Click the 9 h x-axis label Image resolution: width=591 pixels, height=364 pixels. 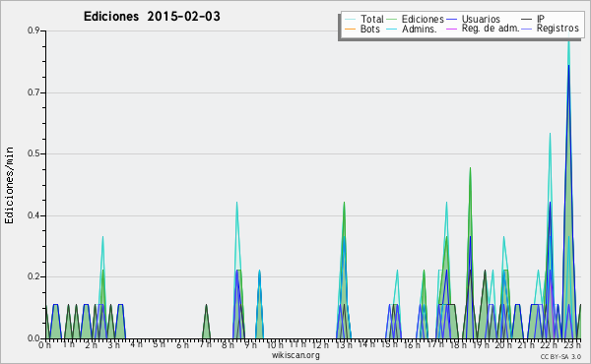pyautogui.click(x=250, y=344)
